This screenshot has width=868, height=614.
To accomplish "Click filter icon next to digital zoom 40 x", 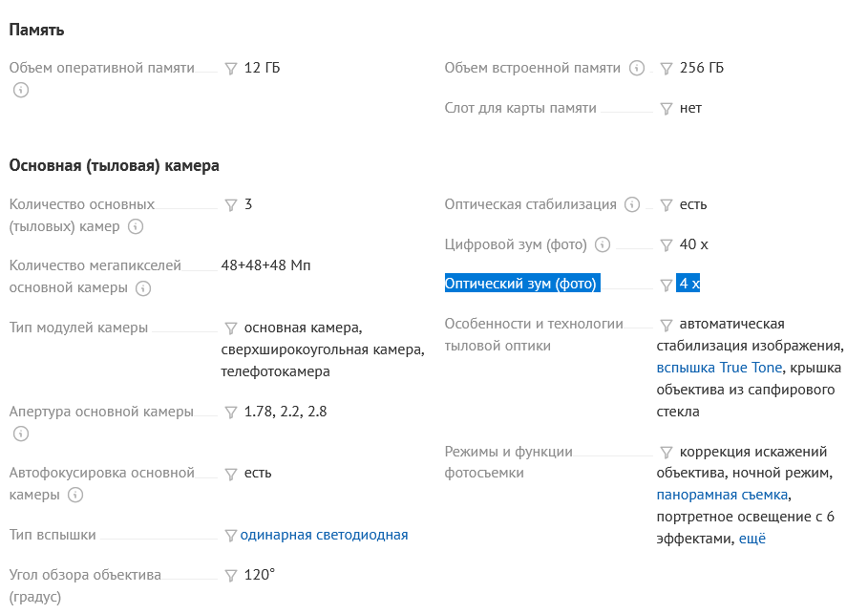I will point(667,245).
